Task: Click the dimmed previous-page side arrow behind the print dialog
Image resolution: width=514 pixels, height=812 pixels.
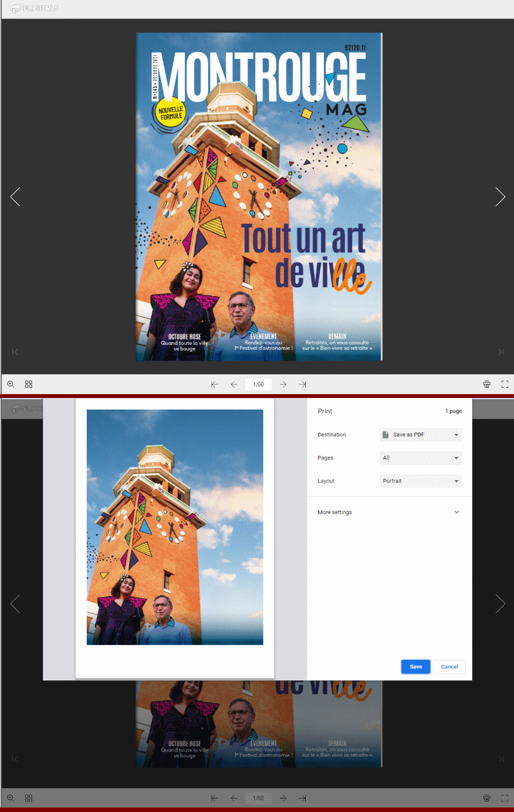Action: click(15, 603)
